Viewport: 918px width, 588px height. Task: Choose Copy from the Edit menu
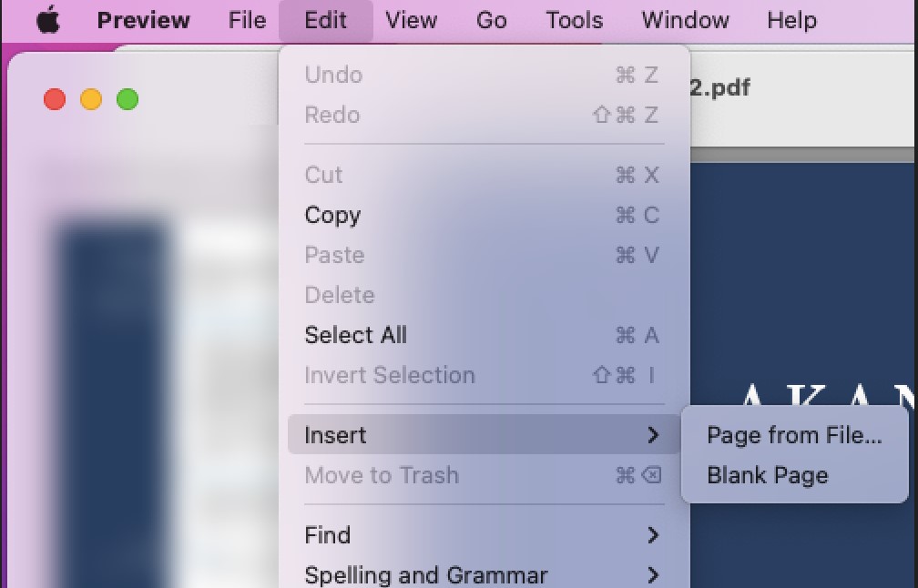pyautogui.click(x=484, y=215)
